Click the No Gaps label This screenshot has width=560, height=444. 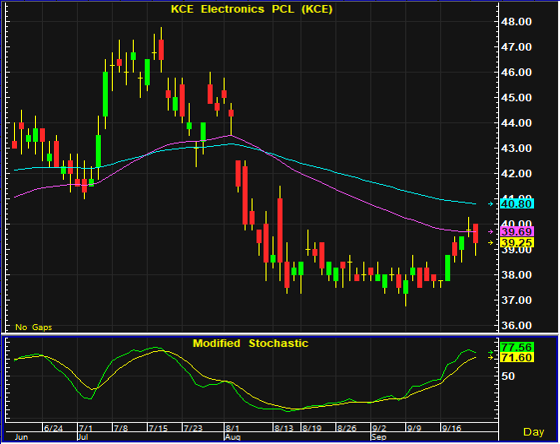click(x=34, y=327)
